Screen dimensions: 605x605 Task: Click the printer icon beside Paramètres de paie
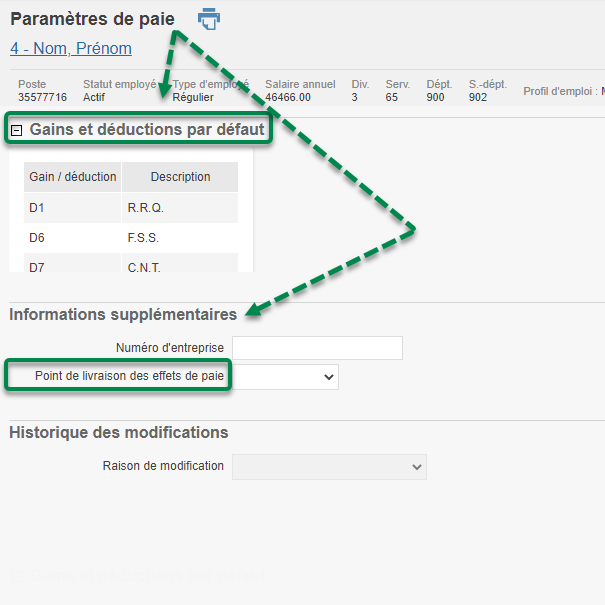point(208,18)
